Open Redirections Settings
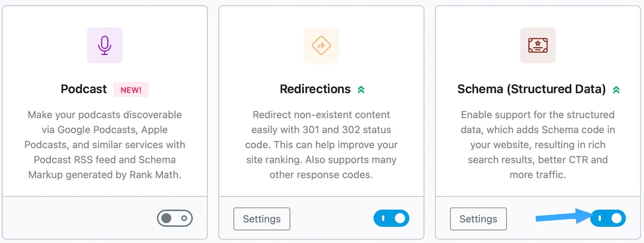 tap(262, 219)
